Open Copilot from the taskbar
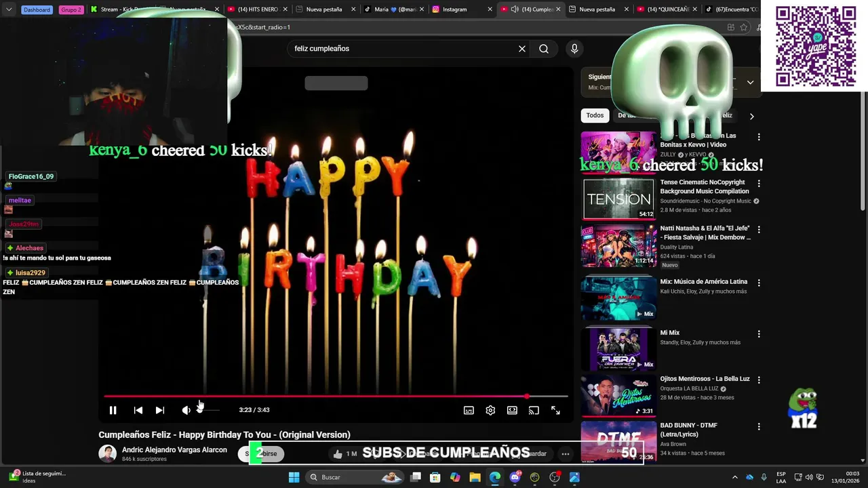The height and width of the screenshot is (488, 868). click(x=455, y=477)
